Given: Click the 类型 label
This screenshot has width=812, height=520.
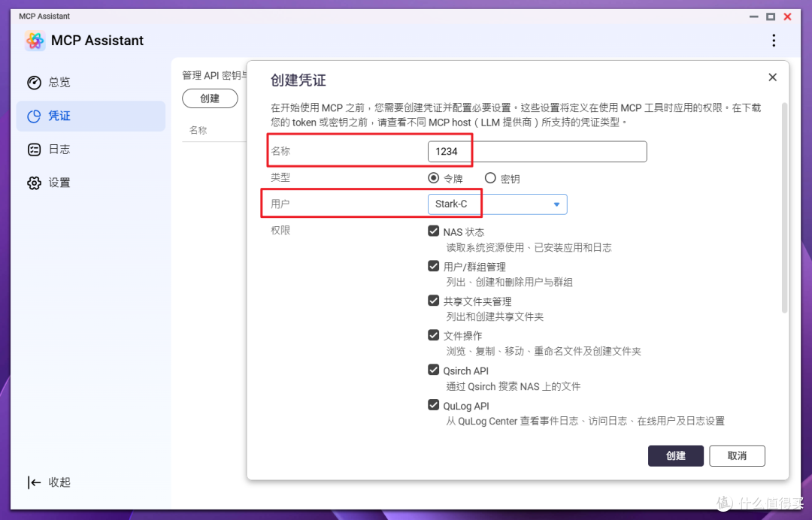Looking at the screenshot, I should (280, 177).
